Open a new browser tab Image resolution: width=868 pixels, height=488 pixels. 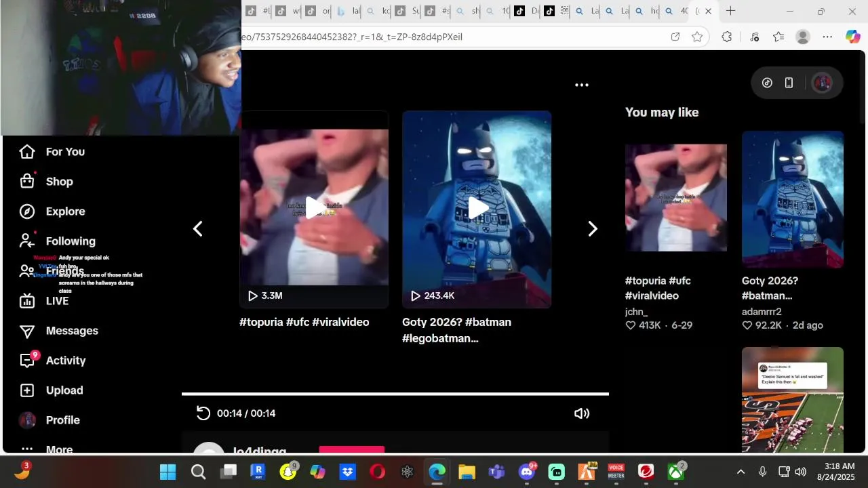click(x=730, y=11)
